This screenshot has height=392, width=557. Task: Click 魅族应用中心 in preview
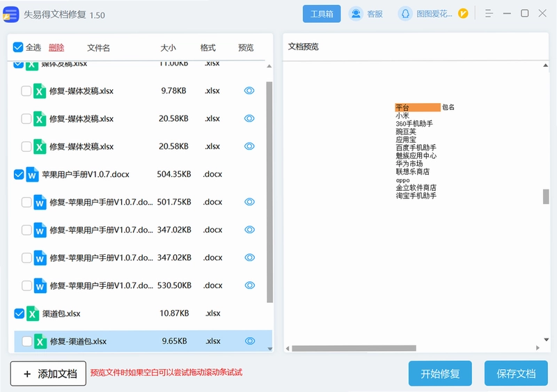pos(416,156)
